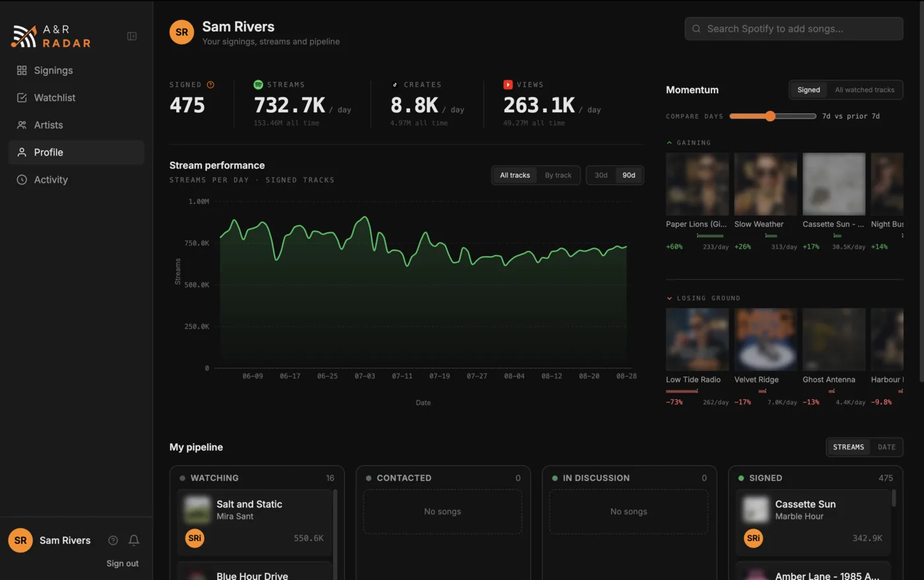
Task: Click the 732.7K streams value
Action: pyautogui.click(x=290, y=106)
